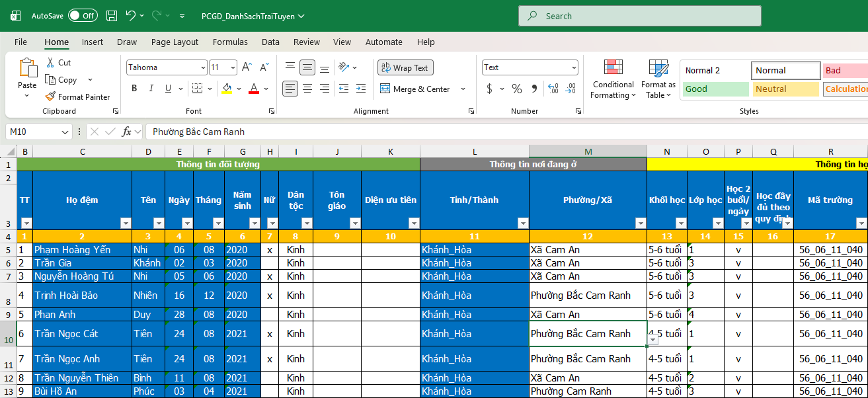Click the Fill Color bucket icon

pos(227,89)
